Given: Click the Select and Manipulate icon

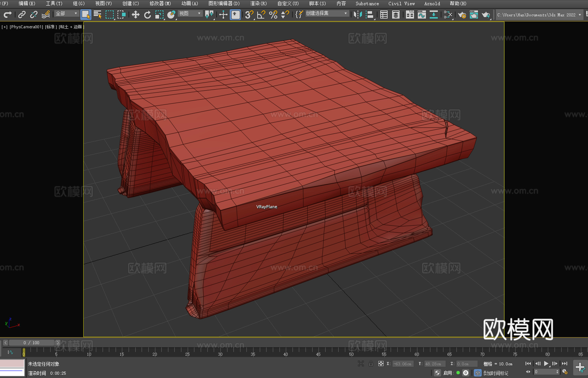Looking at the screenshot, I should (223, 14).
